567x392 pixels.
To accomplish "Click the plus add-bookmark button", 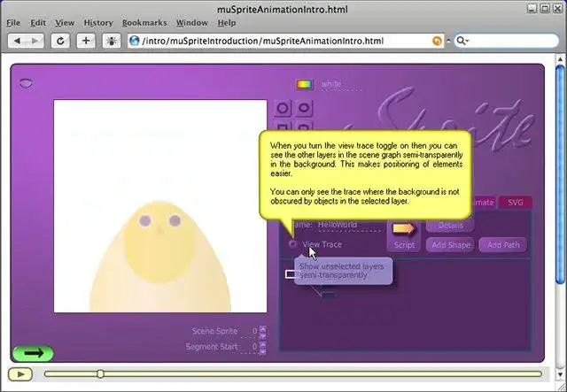I will pos(86,41).
